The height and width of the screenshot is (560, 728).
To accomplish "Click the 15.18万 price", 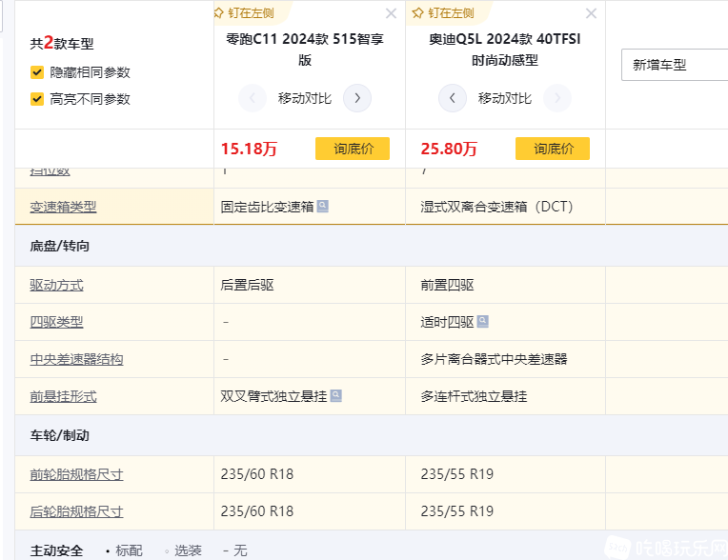I will click(249, 149).
